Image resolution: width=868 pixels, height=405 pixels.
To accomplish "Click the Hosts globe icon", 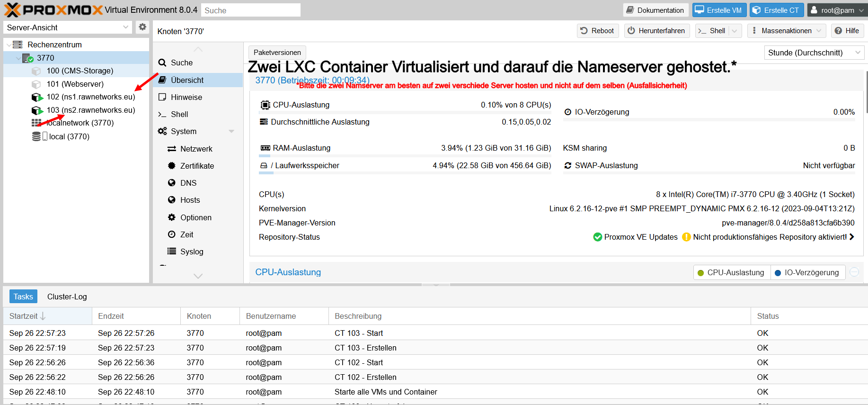I will (x=172, y=200).
